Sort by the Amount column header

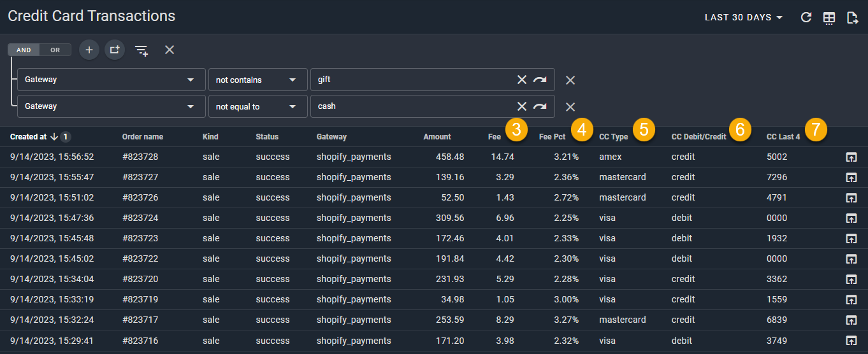pyautogui.click(x=437, y=136)
